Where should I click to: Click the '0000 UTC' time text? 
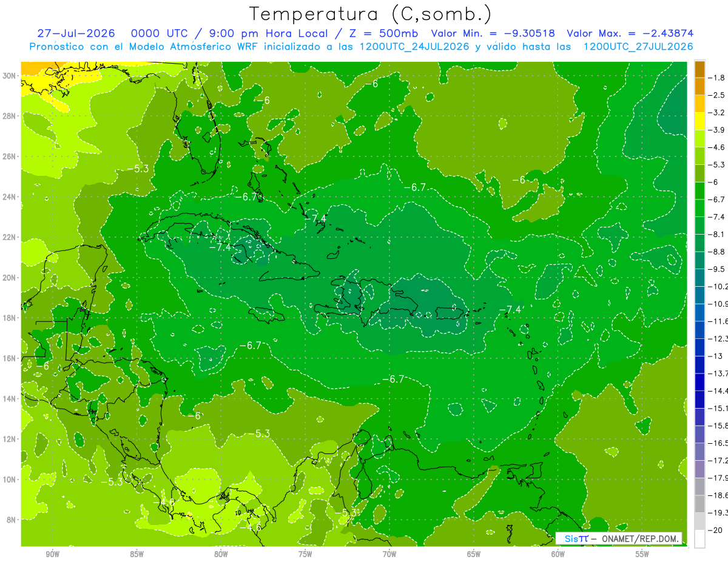tap(160, 33)
